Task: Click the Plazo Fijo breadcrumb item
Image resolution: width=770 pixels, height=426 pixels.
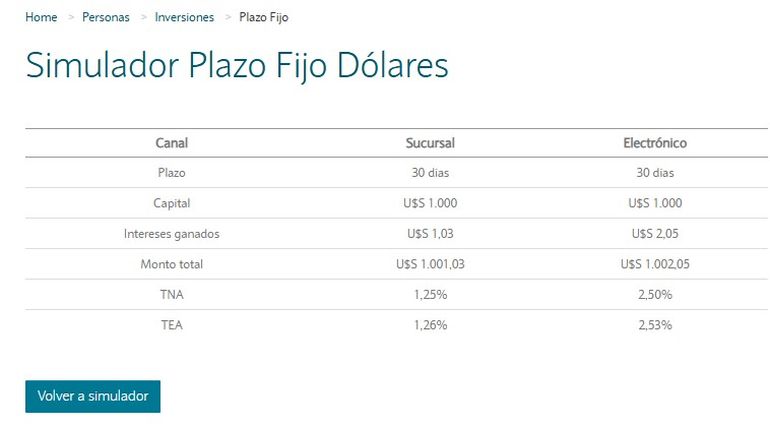Action: [263, 17]
